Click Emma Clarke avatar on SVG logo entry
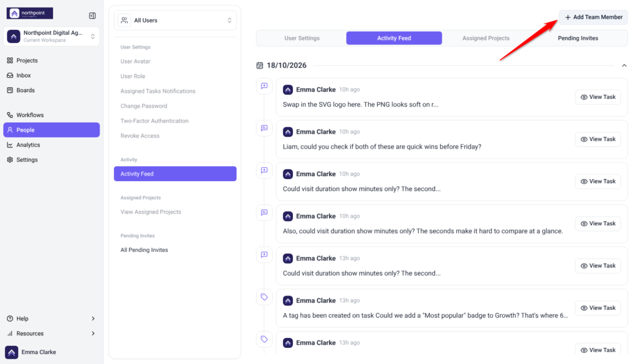The height and width of the screenshot is (364, 638). [288, 90]
